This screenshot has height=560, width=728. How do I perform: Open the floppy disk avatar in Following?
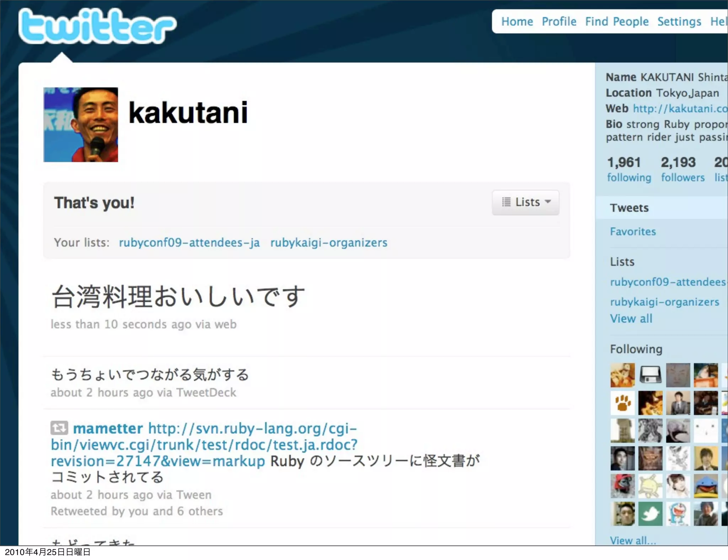[650, 375]
